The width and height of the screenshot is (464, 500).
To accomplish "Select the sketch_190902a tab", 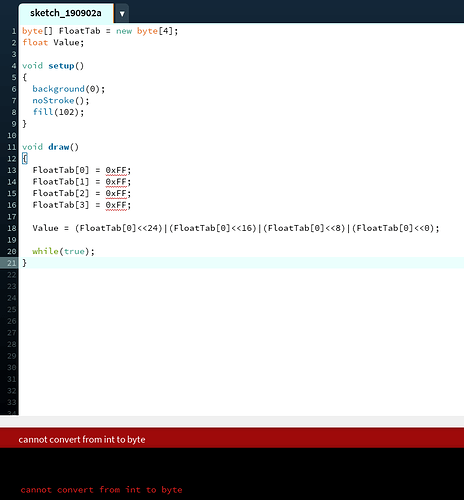I will (x=66, y=13).
